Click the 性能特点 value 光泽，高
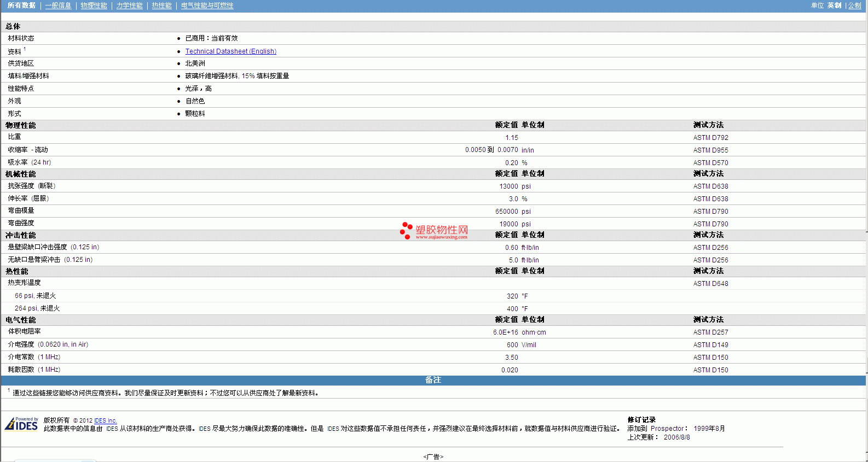Image resolution: width=868 pixels, height=462 pixels. point(198,89)
